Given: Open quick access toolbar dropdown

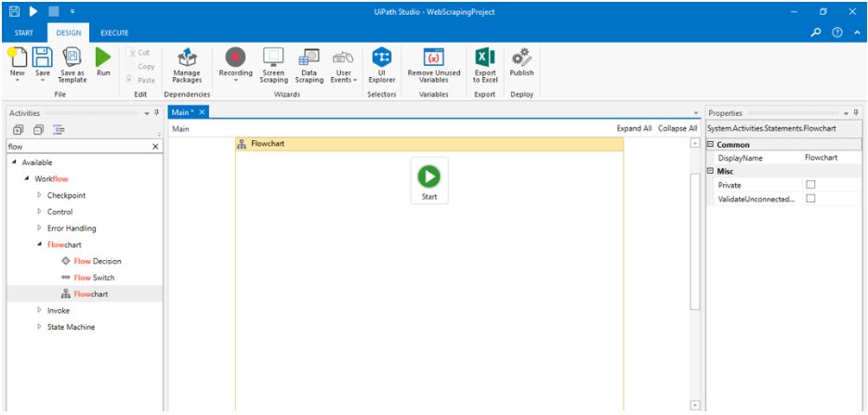Looking at the screenshot, I should [x=73, y=11].
